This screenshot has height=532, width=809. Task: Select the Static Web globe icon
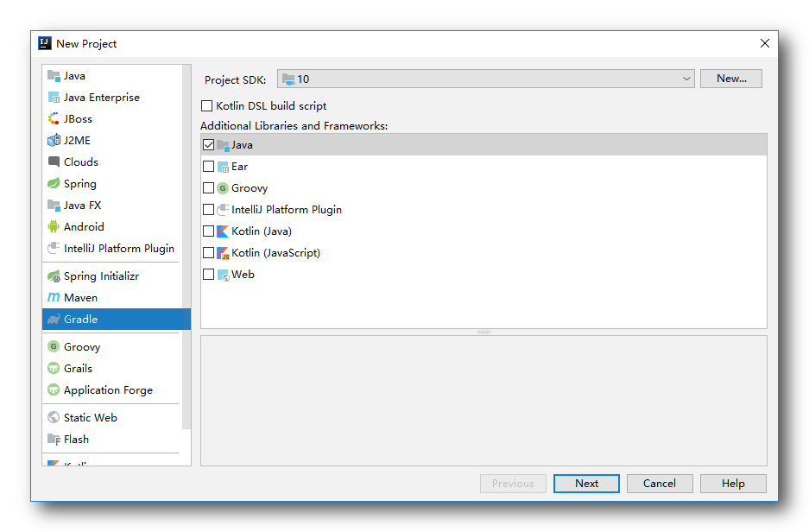coord(54,417)
